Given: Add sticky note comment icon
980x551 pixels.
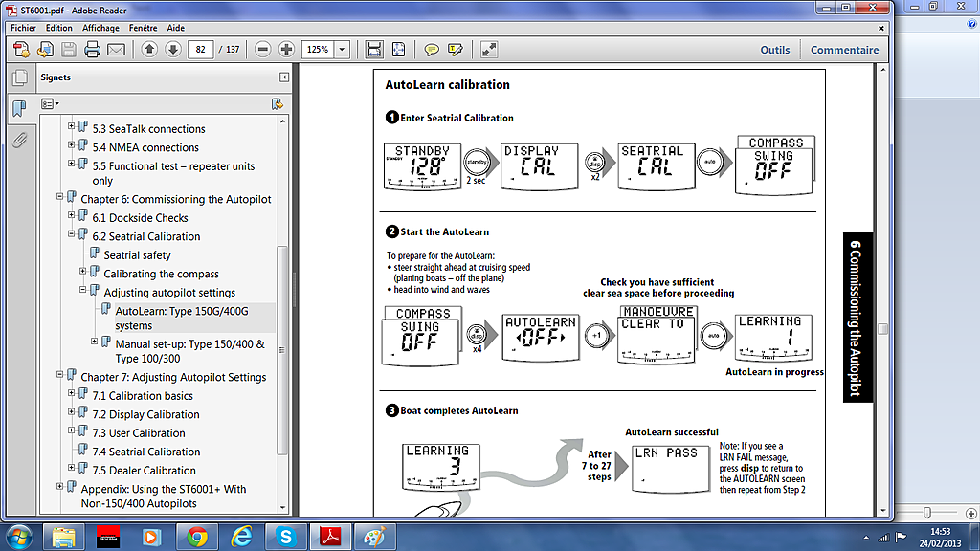Looking at the screenshot, I should 432,50.
